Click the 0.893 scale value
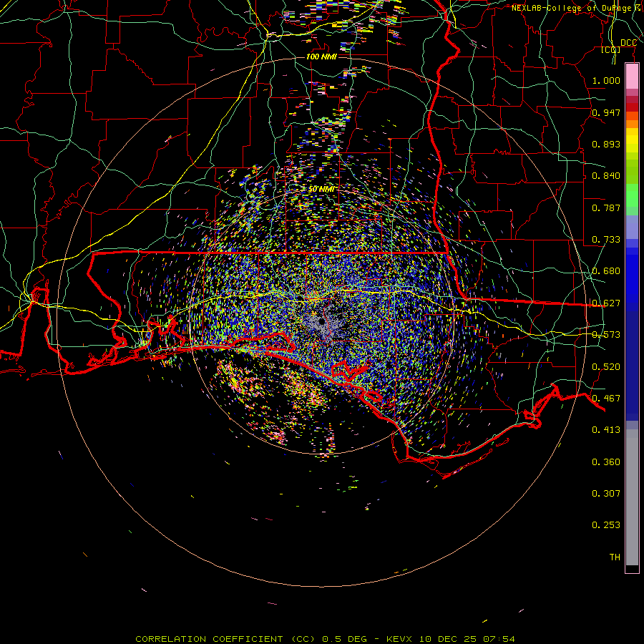 pos(606,144)
